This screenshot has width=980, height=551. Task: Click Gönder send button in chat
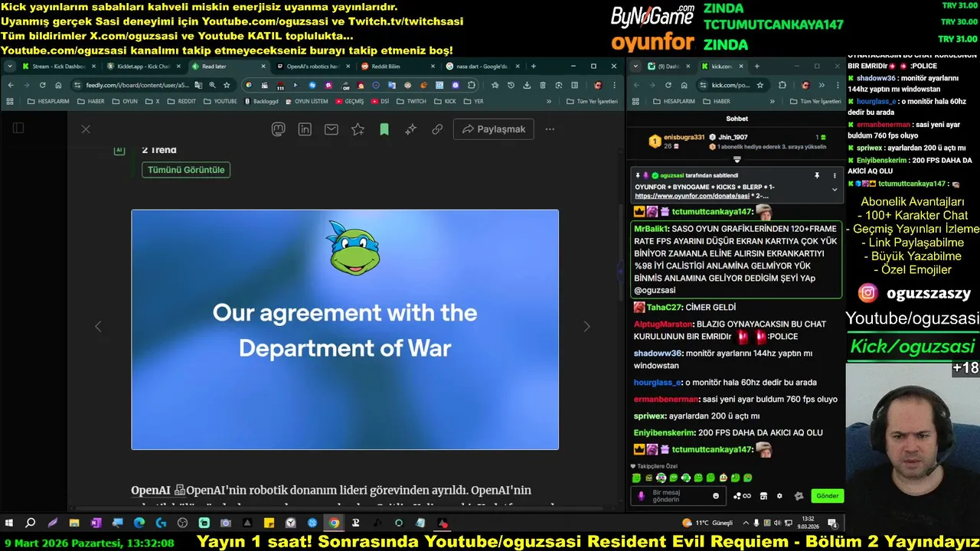pos(828,496)
